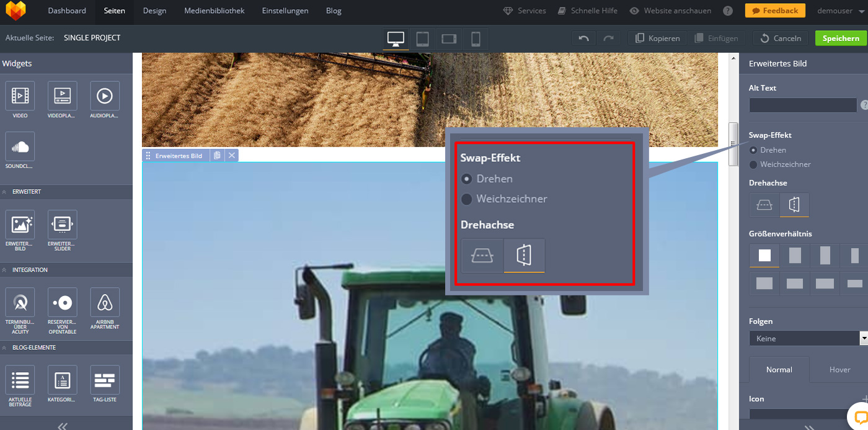
Task: Select Weichzeichner radio in right panel
Action: (753, 164)
